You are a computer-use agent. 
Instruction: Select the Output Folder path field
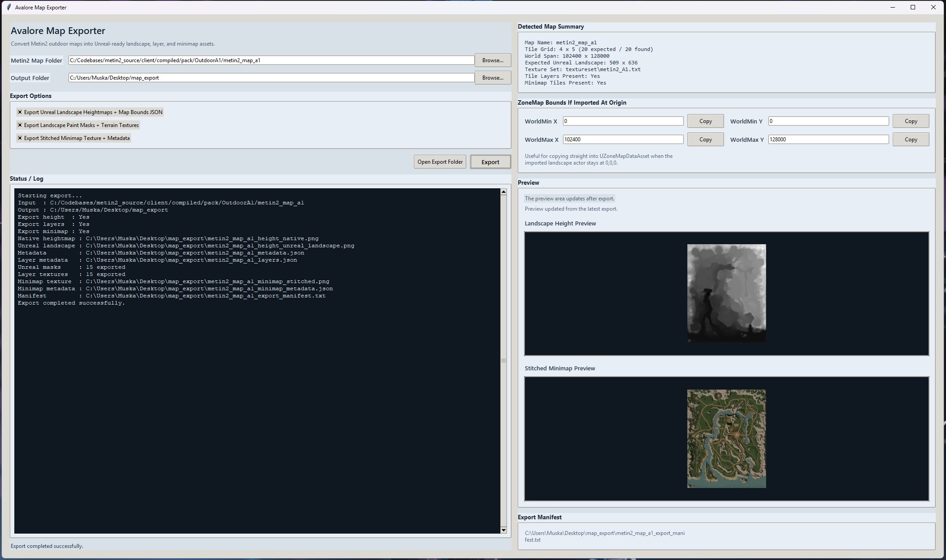[270, 77]
